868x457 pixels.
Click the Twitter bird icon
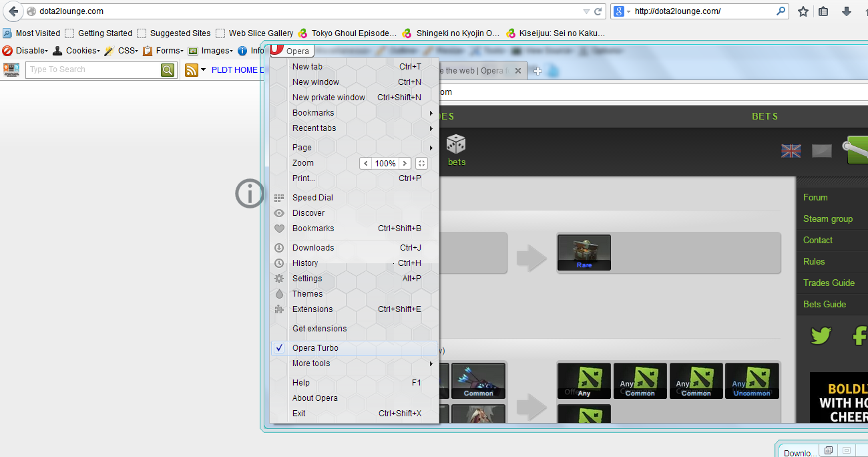click(821, 335)
